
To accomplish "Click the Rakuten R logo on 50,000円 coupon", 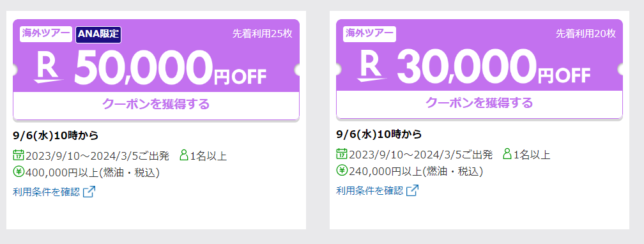I will 48,68.
